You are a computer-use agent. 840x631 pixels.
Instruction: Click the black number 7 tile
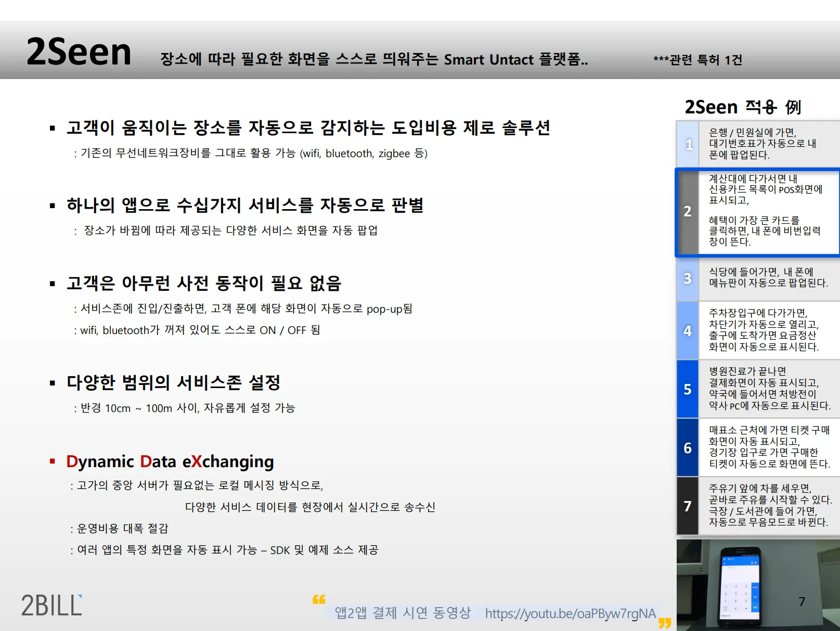688,506
